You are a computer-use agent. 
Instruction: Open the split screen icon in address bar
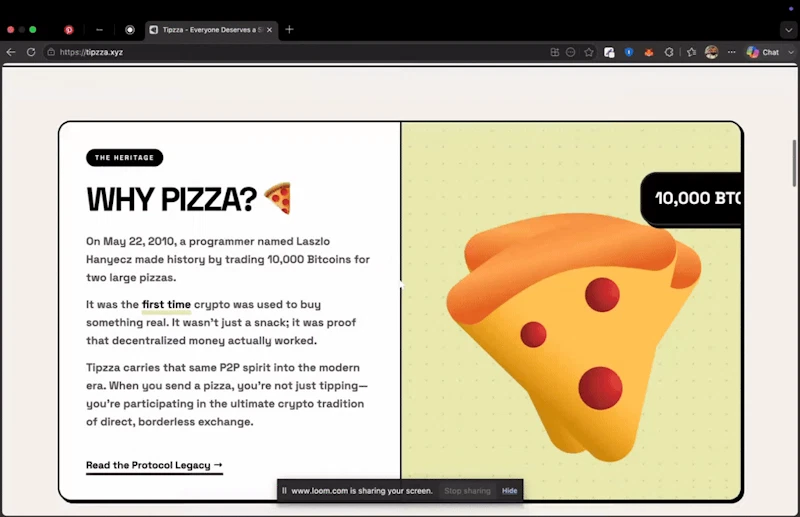(555, 52)
